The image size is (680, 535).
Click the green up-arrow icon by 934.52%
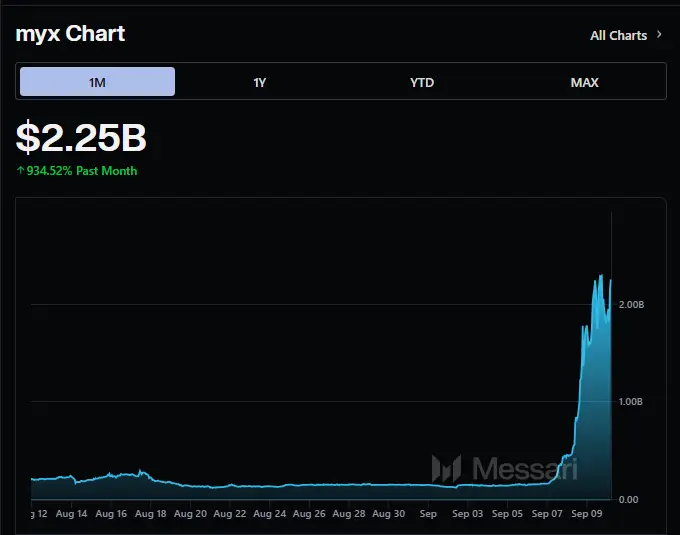point(20,171)
